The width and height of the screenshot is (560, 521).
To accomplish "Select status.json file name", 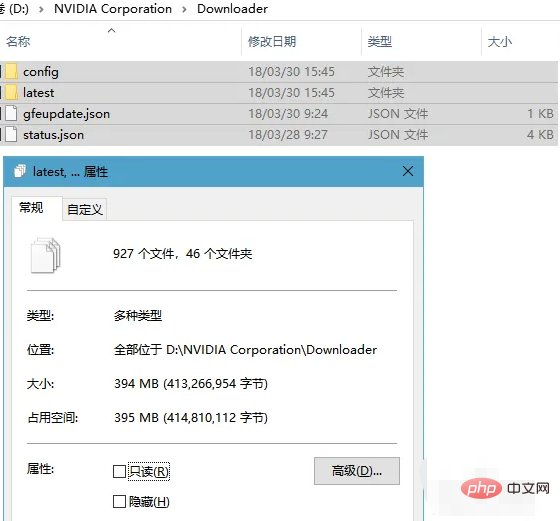I will point(54,135).
